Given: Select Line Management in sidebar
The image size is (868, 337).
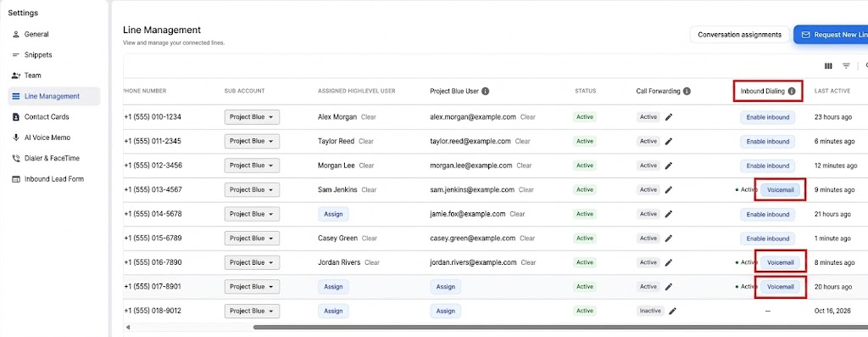Looking at the screenshot, I should point(53,96).
